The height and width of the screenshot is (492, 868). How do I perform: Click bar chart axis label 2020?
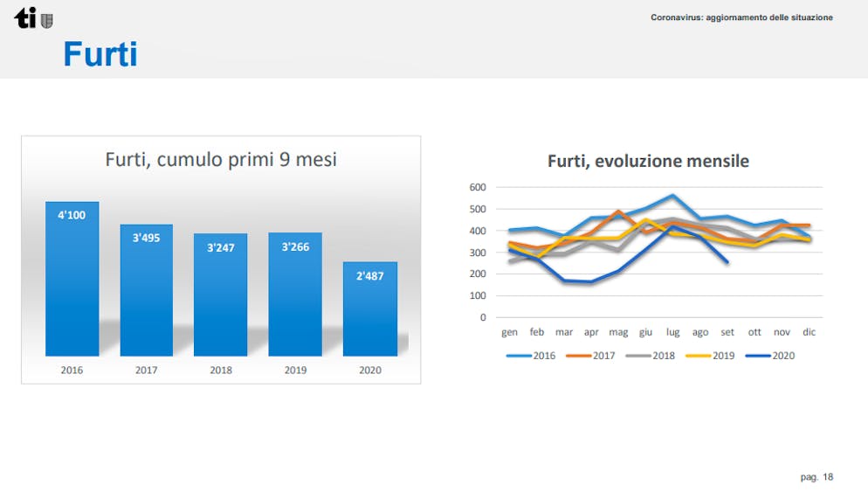click(369, 371)
